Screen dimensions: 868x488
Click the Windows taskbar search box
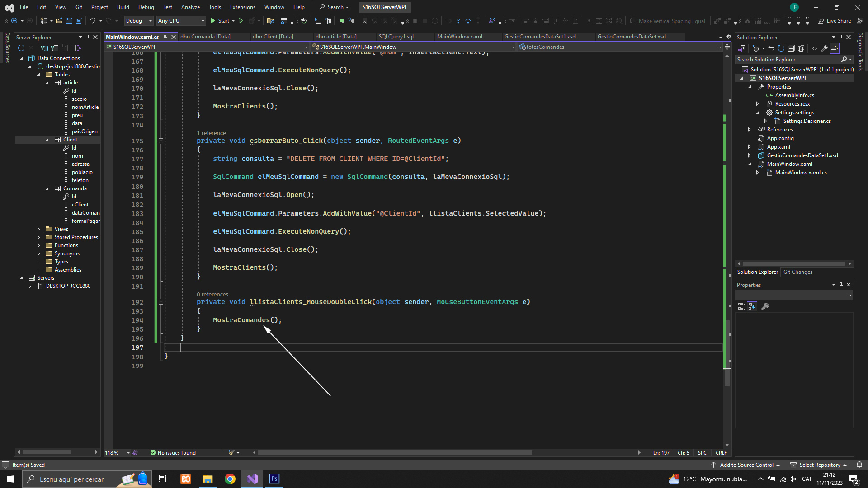click(x=71, y=479)
